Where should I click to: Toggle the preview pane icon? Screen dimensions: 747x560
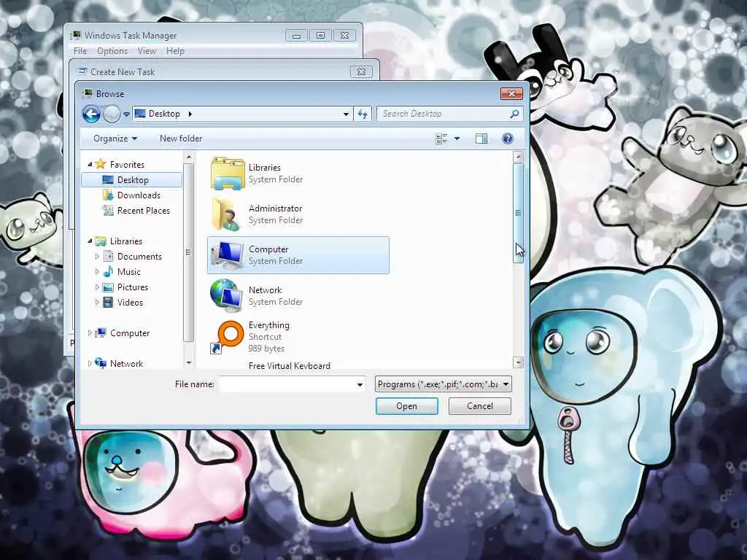click(481, 139)
